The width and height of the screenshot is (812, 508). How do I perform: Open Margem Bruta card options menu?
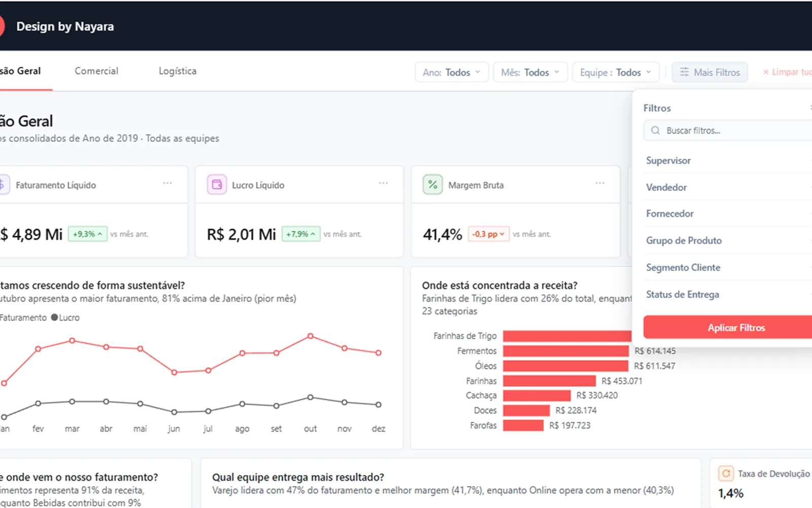click(600, 183)
